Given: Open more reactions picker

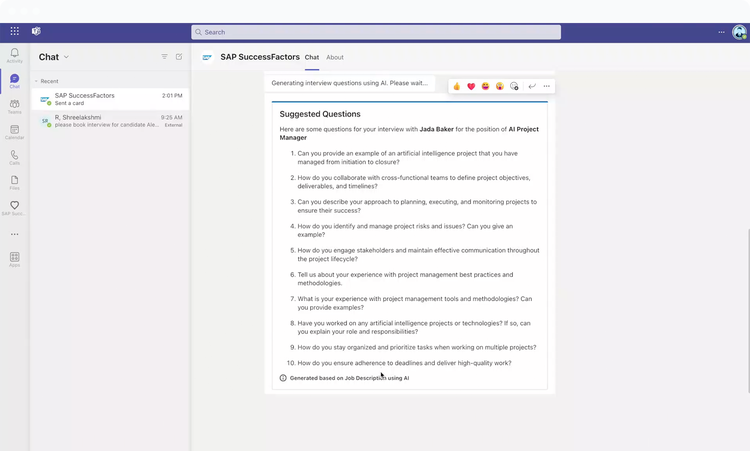Looking at the screenshot, I should (x=514, y=86).
